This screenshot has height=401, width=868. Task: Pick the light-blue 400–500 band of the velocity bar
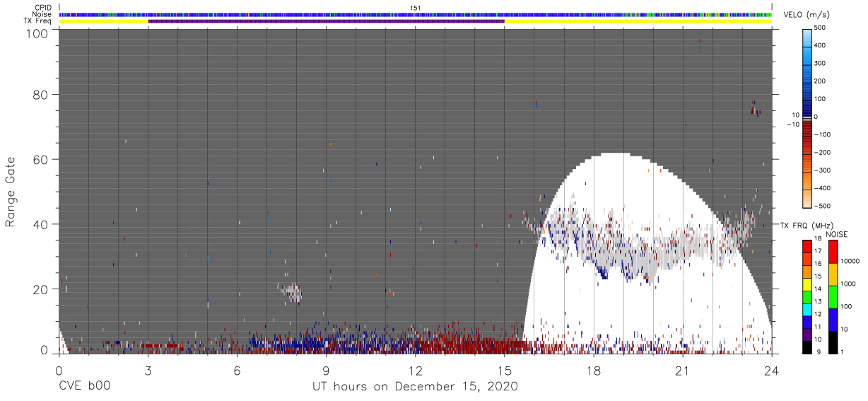click(807, 37)
